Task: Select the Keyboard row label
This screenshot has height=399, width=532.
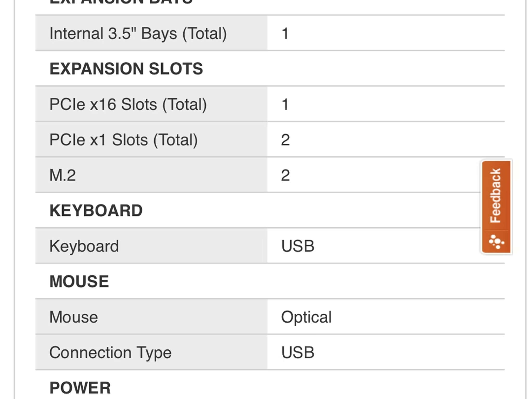Action: [x=84, y=246]
